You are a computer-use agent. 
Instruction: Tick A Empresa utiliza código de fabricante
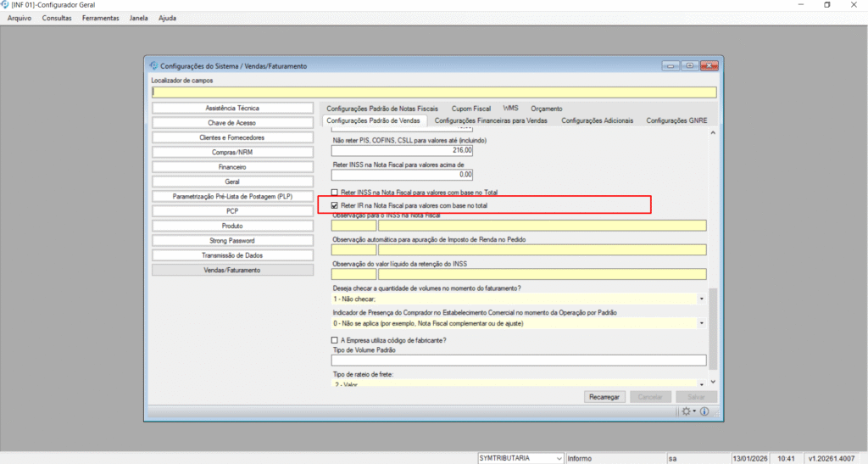[335, 340]
